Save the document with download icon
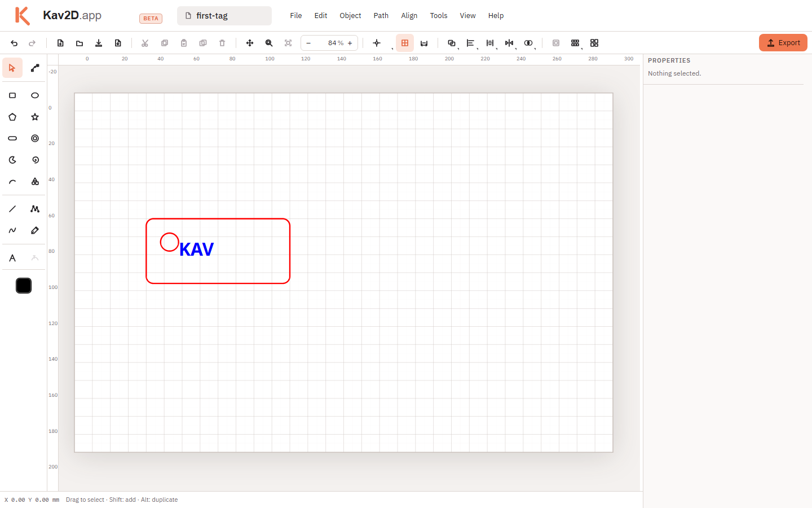Image resolution: width=812 pixels, height=508 pixels. (x=99, y=43)
